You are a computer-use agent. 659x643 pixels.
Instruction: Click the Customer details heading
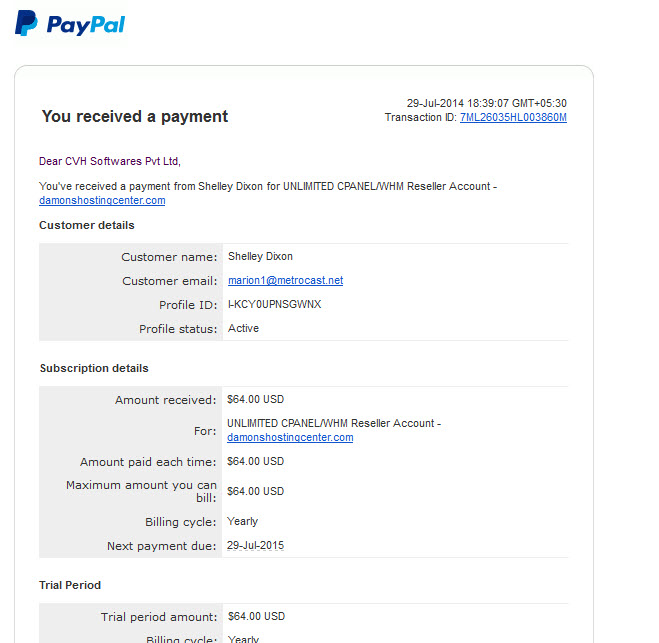87,225
